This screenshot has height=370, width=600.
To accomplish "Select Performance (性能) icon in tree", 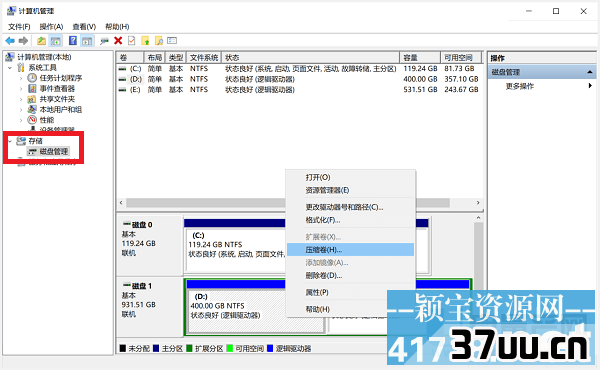I will tap(32, 120).
